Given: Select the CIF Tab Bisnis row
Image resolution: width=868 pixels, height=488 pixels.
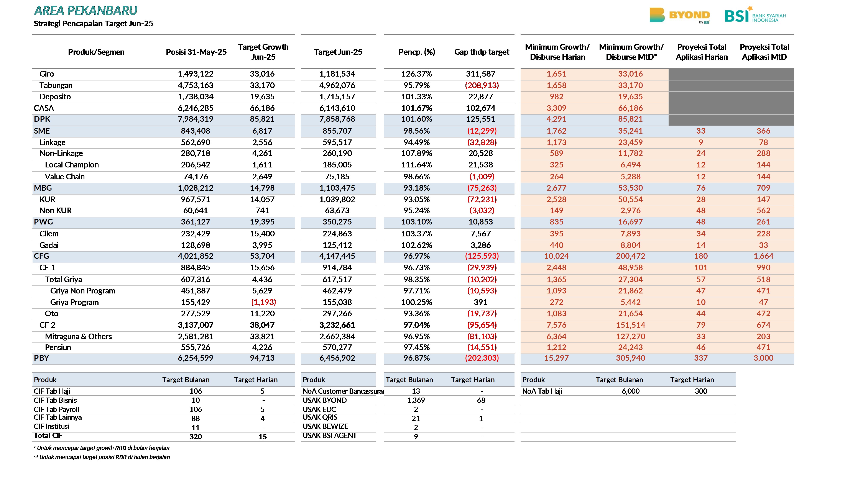Looking at the screenshot, I should click(163, 400).
